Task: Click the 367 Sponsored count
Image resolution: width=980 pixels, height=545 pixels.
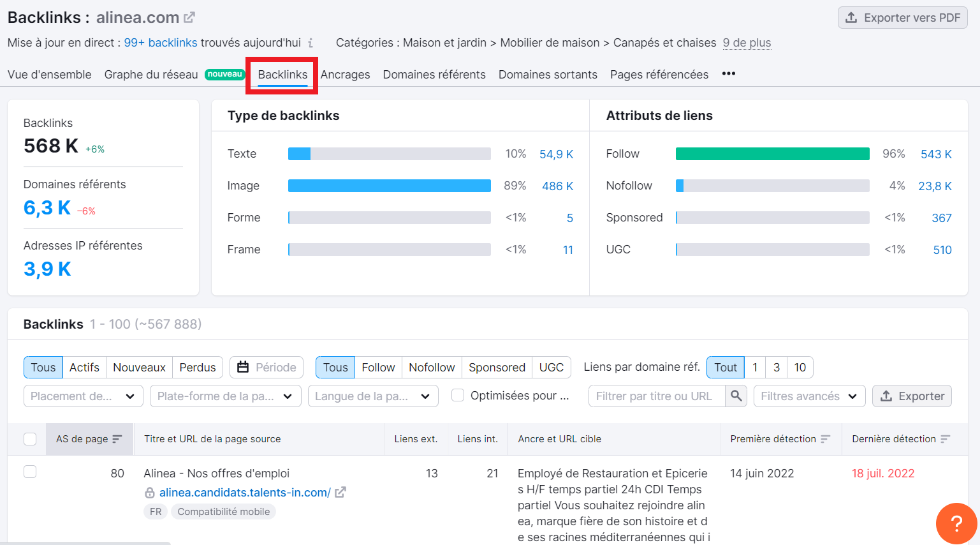Action: click(942, 218)
